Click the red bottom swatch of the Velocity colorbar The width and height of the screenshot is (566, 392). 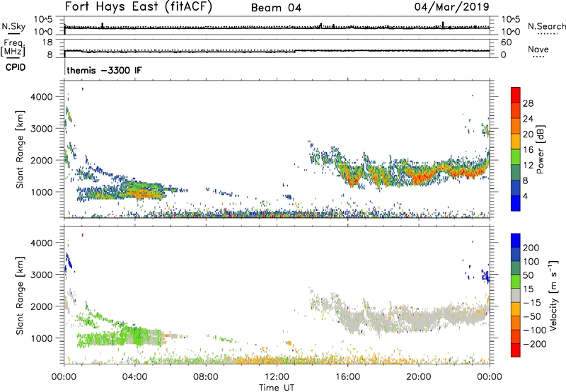tap(516, 350)
